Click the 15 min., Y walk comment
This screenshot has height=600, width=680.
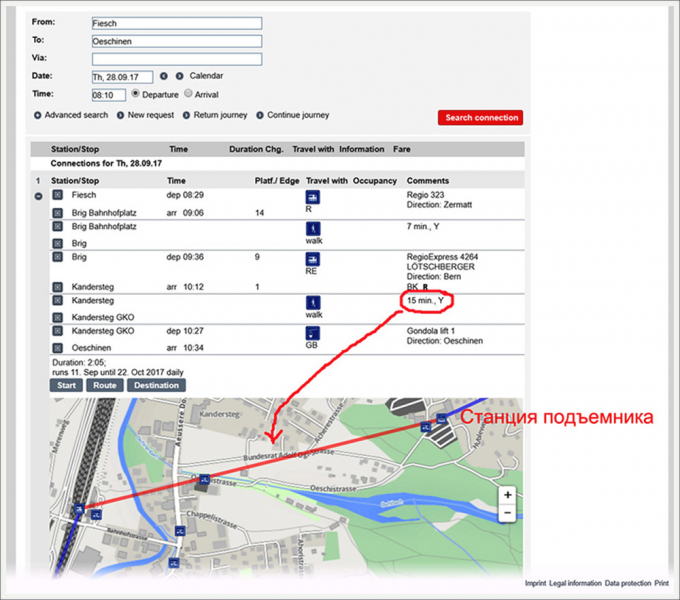pos(425,300)
